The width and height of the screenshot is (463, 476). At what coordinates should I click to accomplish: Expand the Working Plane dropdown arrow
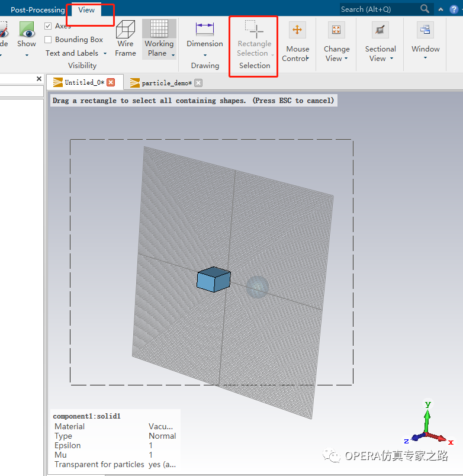click(x=173, y=55)
